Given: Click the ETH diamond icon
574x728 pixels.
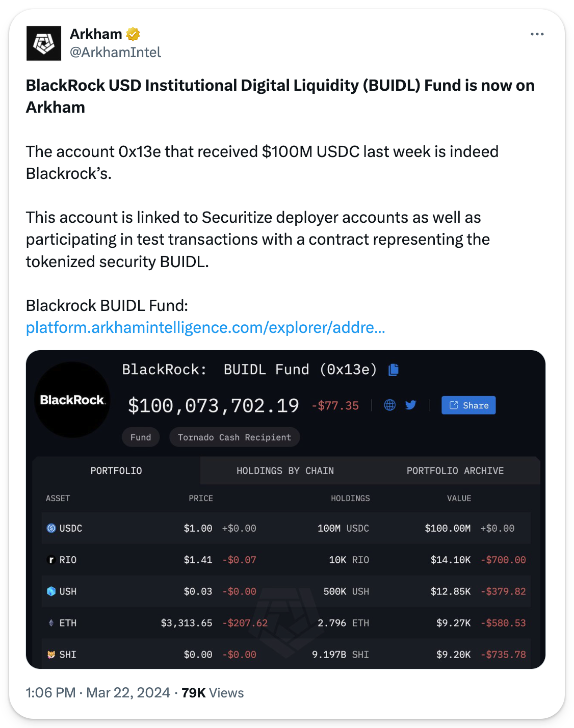Looking at the screenshot, I should (x=51, y=623).
